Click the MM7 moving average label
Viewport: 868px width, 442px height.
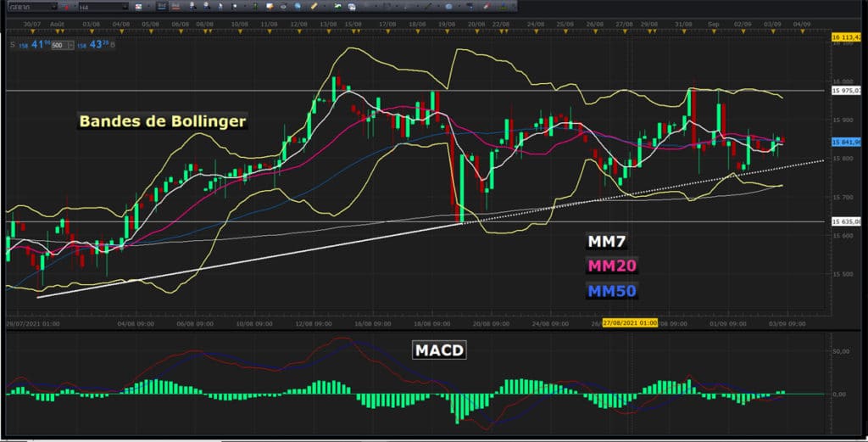[606, 242]
